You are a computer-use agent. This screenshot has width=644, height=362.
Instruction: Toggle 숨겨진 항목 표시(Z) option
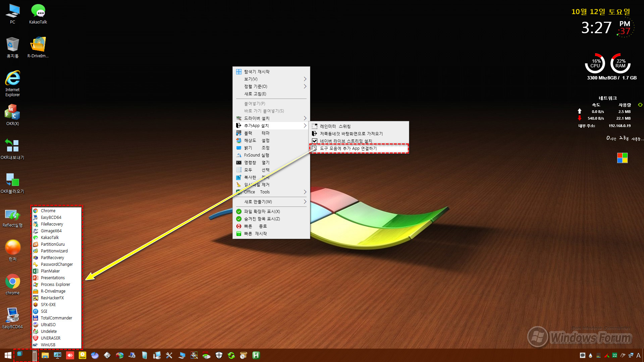tap(271, 219)
